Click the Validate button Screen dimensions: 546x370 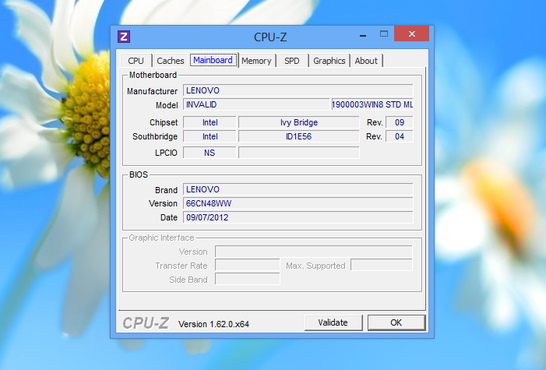pyautogui.click(x=333, y=323)
